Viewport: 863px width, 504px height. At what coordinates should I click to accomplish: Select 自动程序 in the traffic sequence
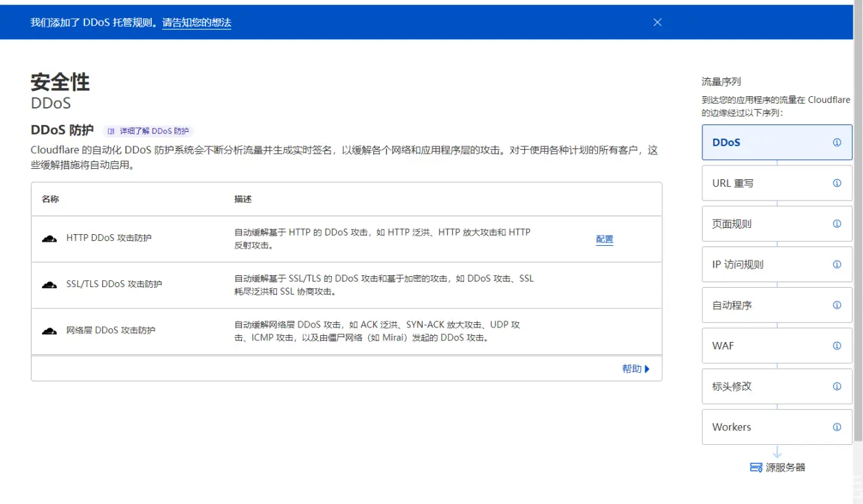tap(777, 305)
